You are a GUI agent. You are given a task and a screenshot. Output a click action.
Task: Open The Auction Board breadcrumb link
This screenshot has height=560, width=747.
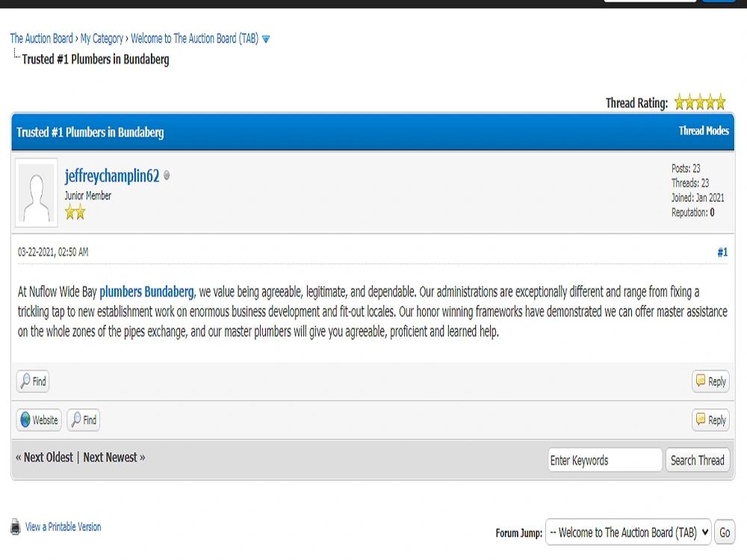pyautogui.click(x=41, y=38)
